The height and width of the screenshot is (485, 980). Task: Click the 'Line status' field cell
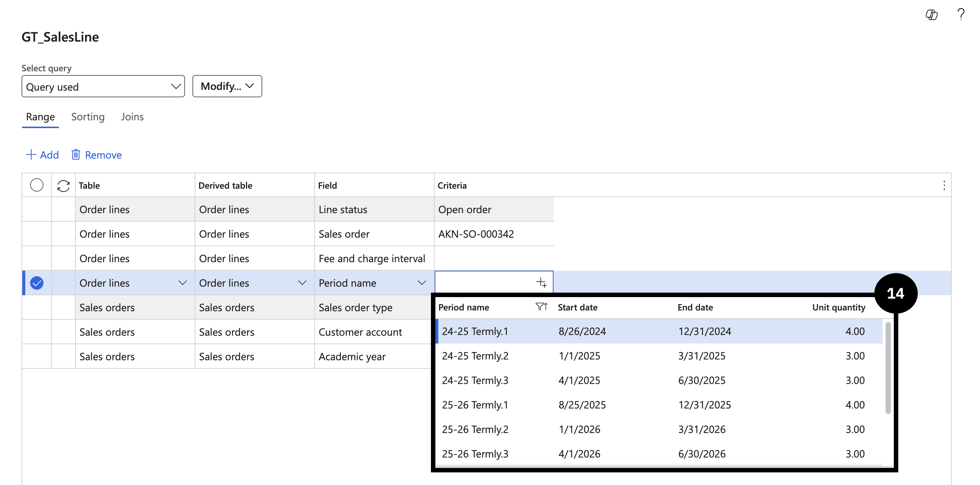pos(374,209)
